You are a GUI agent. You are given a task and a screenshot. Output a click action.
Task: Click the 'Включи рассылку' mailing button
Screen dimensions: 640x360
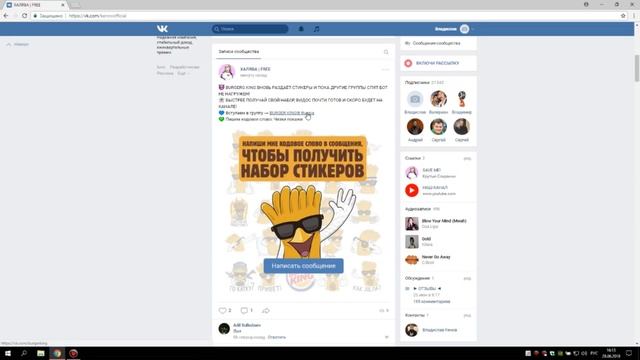(438, 63)
